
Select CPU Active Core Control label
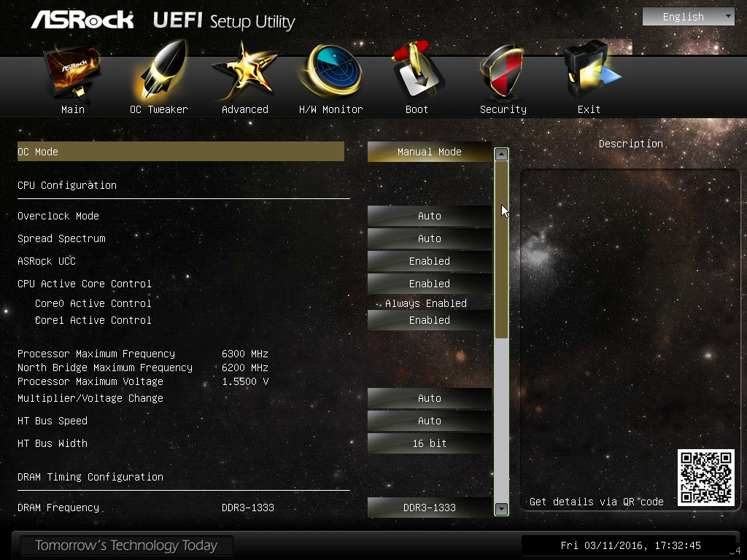tap(85, 284)
